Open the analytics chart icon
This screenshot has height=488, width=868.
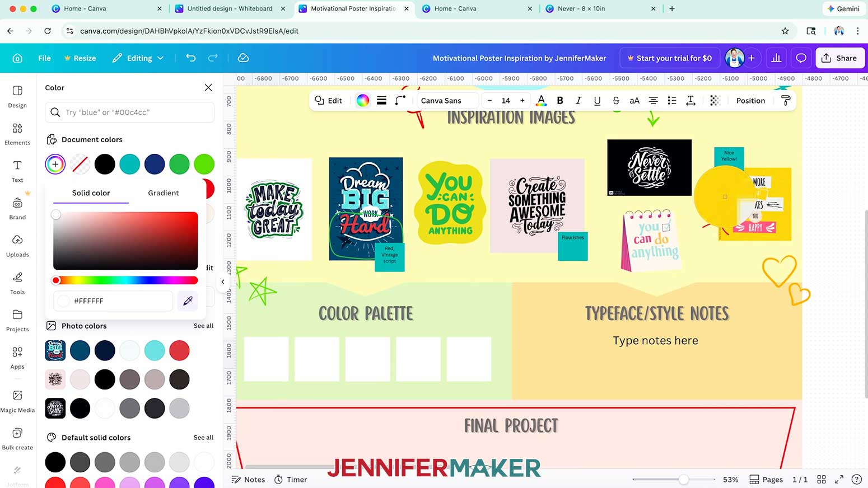(x=776, y=58)
